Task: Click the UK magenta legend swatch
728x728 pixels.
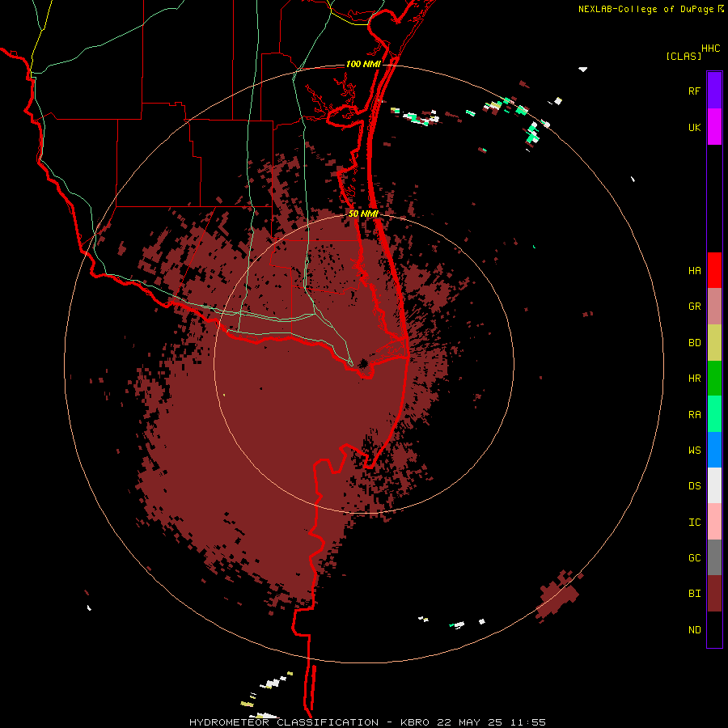Action: click(714, 127)
